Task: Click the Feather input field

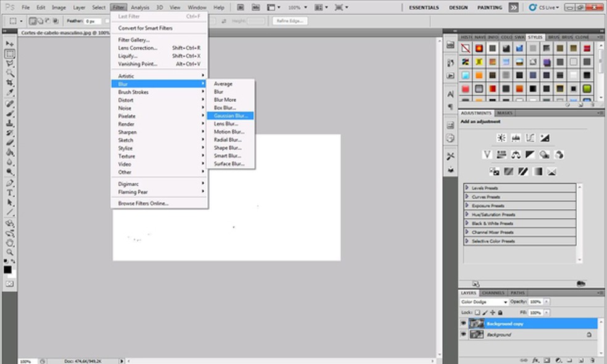Action: point(93,21)
